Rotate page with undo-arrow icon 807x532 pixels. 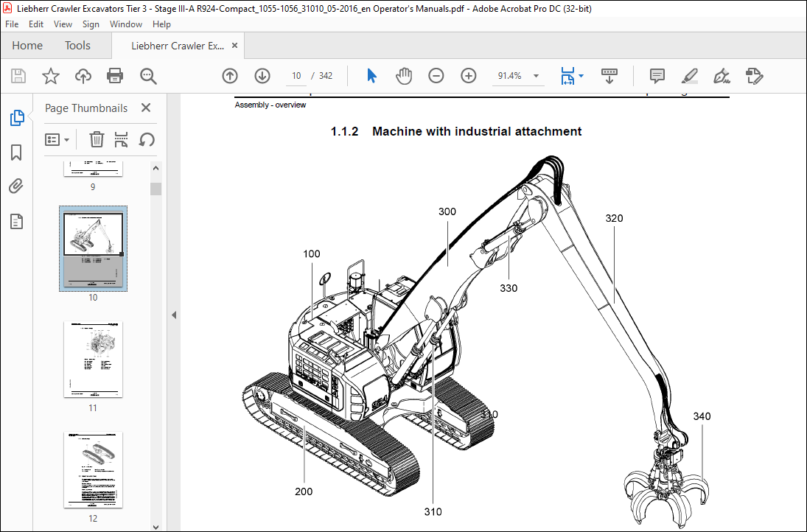(147, 139)
